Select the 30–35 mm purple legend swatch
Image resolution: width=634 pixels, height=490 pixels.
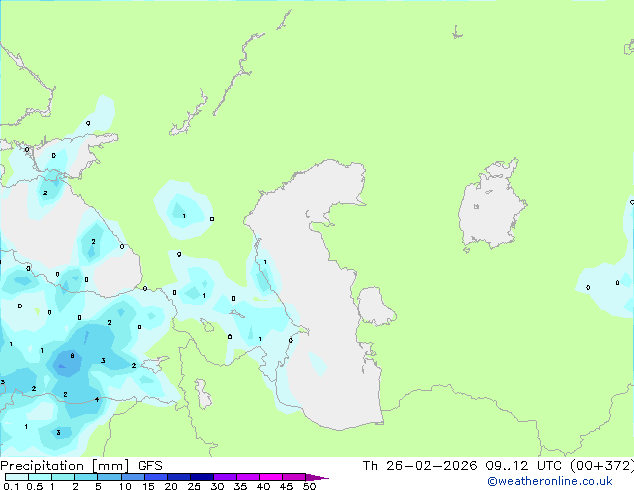pos(224,477)
